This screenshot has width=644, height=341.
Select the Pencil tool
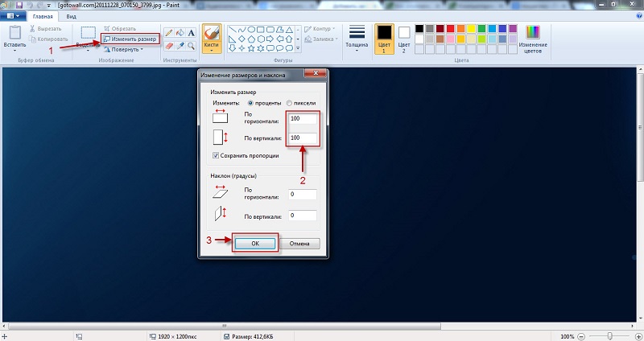tap(168, 33)
